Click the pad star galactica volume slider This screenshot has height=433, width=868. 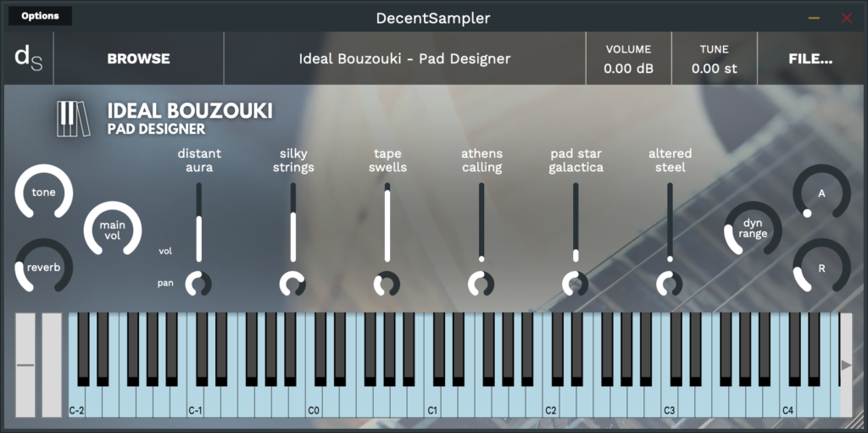576,223
